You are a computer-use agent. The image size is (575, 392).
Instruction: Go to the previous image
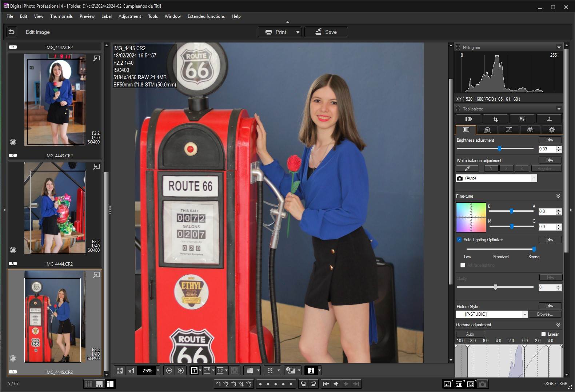(336, 384)
